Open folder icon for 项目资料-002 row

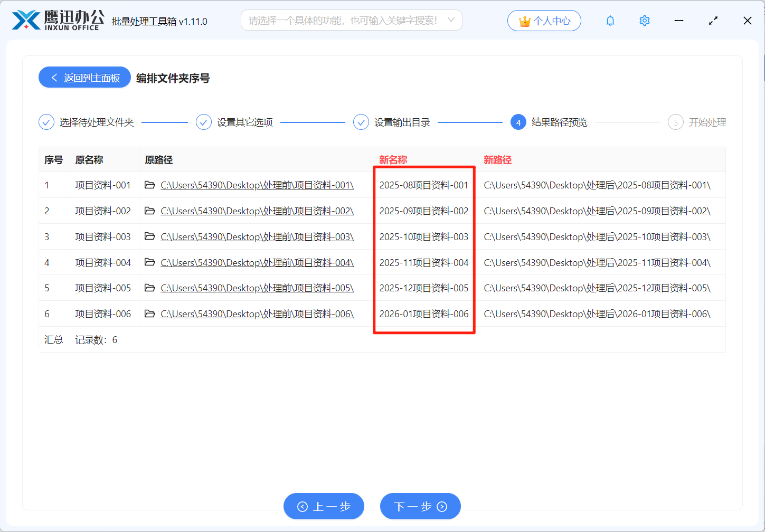pyautogui.click(x=150, y=211)
